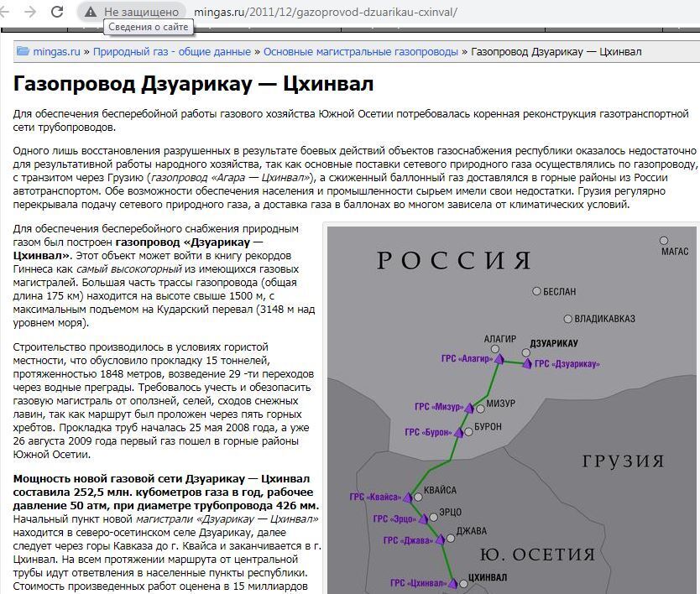Go to «Основные магистральные газопроводы» breadcrumb link

tap(361, 52)
